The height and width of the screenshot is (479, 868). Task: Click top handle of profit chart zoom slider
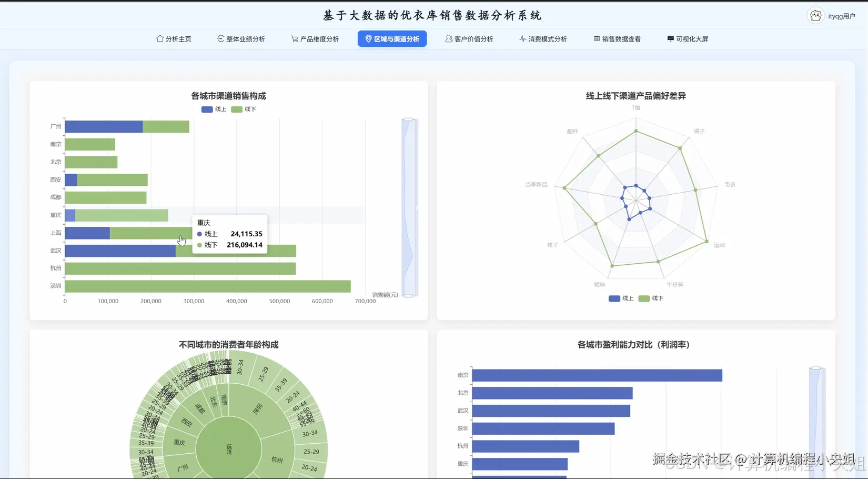point(816,368)
